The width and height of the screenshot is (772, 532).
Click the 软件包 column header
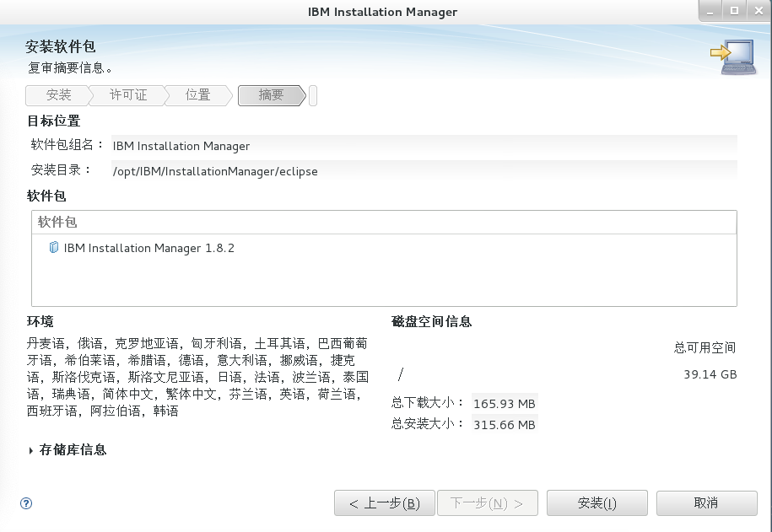(384, 222)
